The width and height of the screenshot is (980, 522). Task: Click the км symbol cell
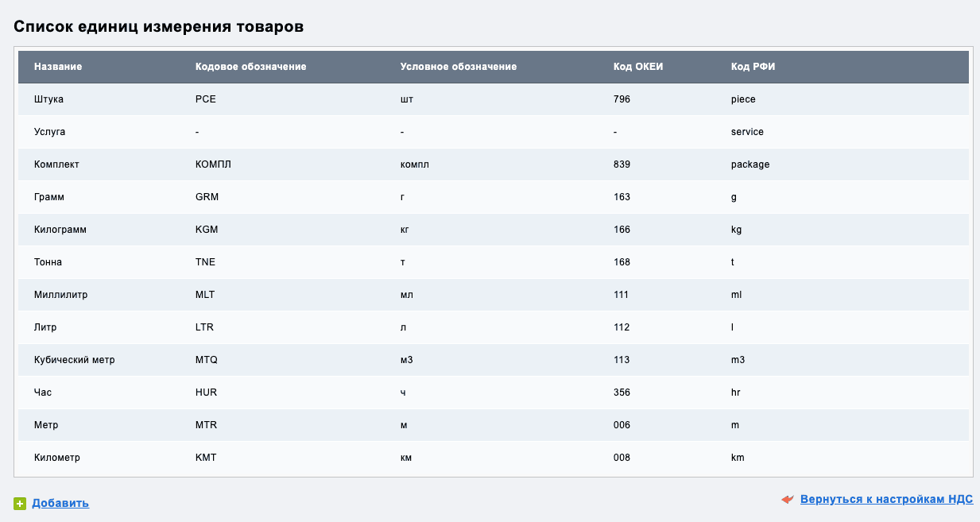point(406,458)
